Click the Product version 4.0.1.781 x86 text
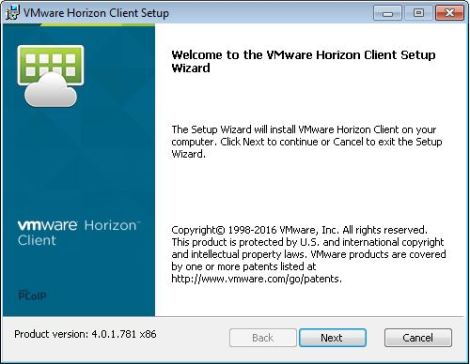This screenshot has width=470, height=364. click(85, 334)
